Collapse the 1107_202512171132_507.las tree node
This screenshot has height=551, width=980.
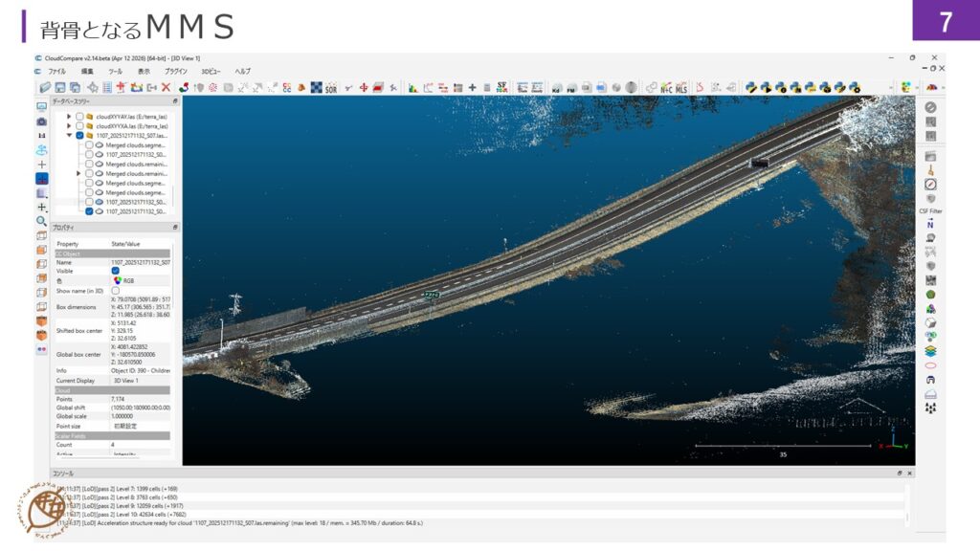point(69,136)
